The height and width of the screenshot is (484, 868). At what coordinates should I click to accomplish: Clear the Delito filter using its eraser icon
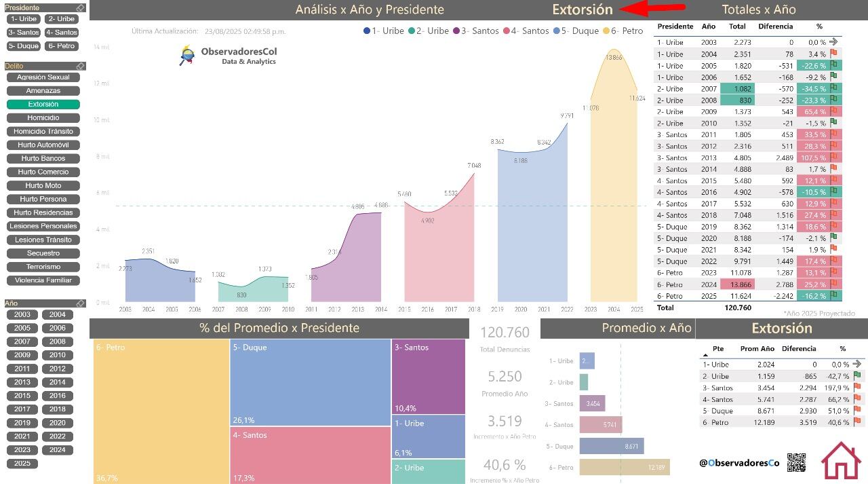(x=80, y=66)
